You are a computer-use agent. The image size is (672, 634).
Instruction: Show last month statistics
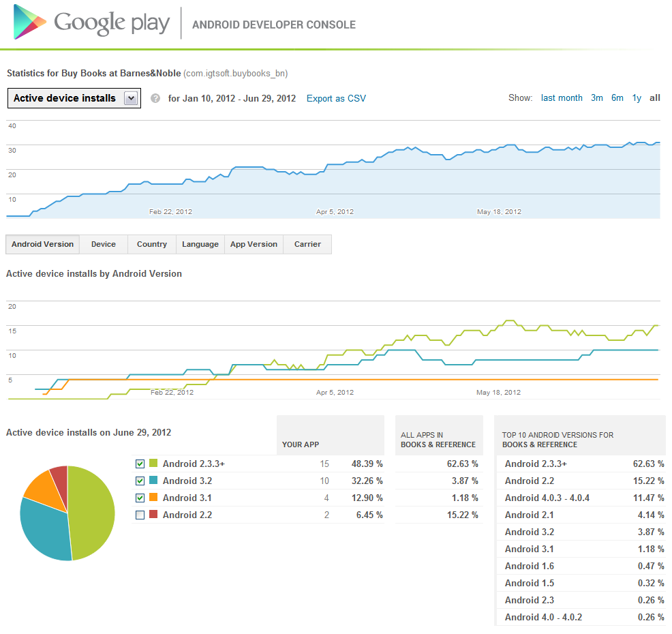tap(562, 97)
